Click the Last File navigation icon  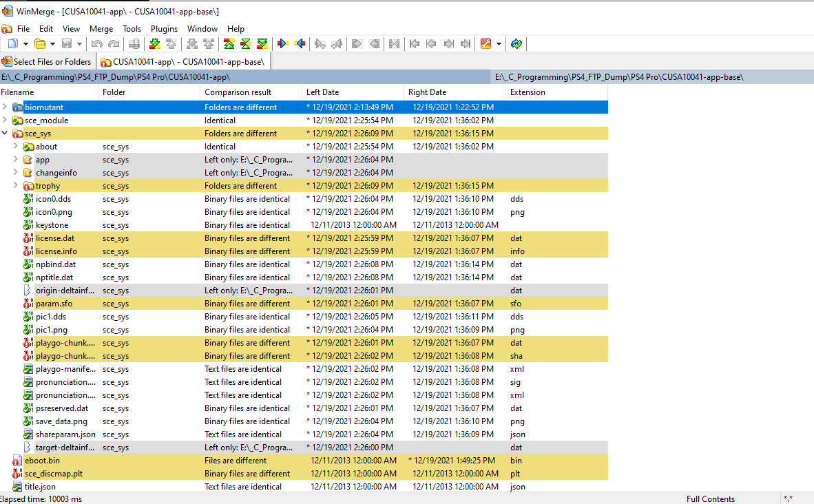coord(466,44)
